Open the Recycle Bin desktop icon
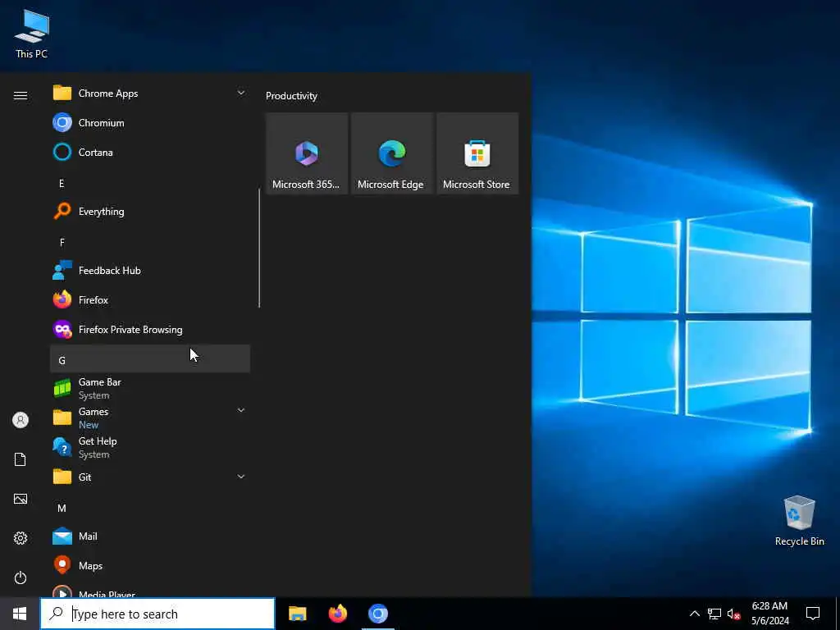This screenshot has width=840, height=630. coord(799,521)
